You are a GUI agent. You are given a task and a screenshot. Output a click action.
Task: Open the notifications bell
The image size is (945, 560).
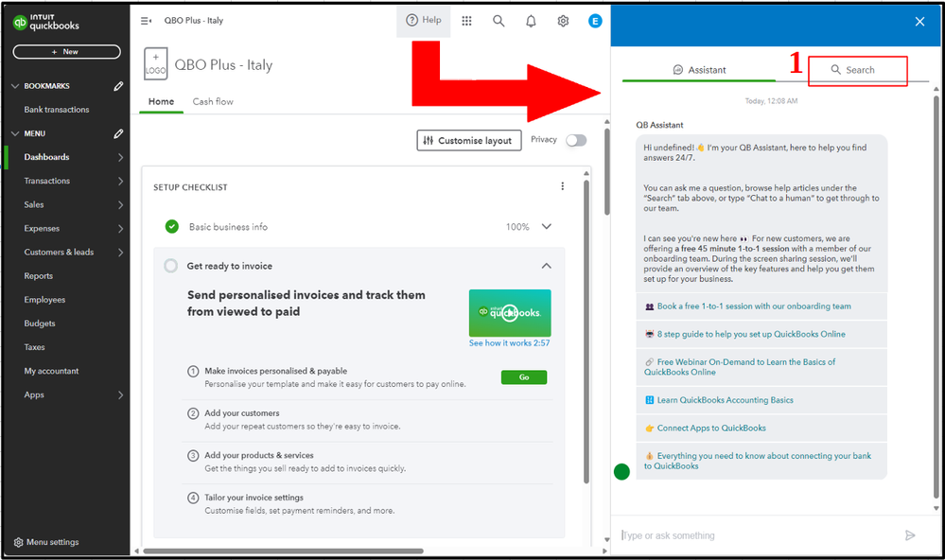[531, 21]
